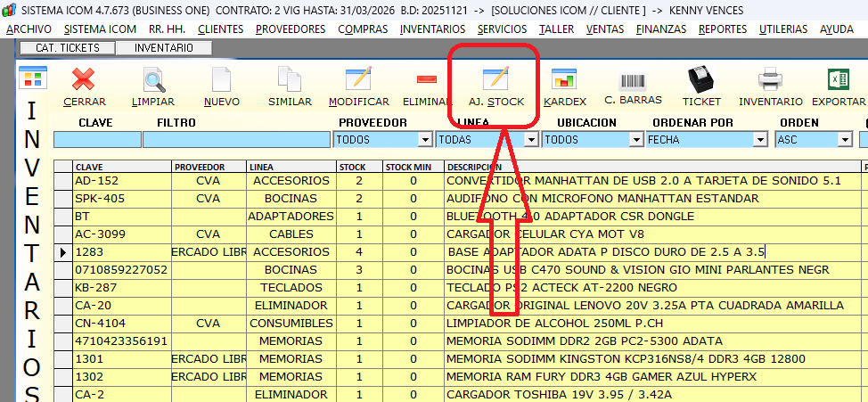Click the C. Barras barcode icon

(633, 80)
